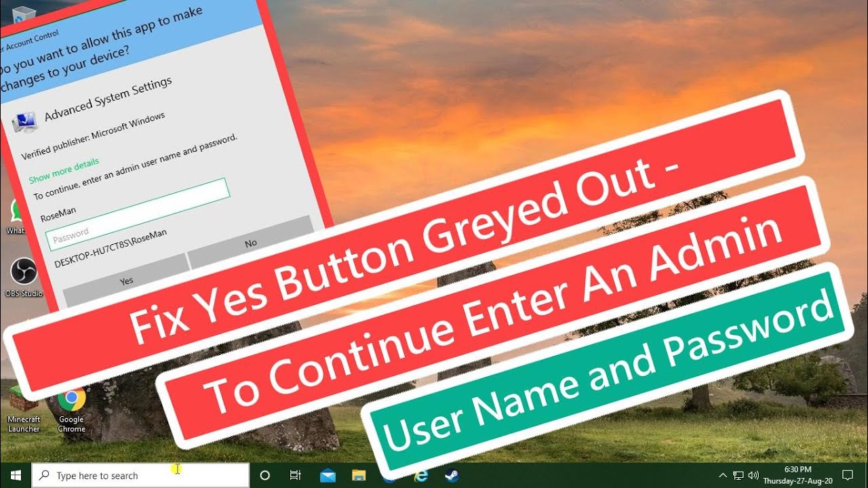The height and width of the screenshot is (488, 868).
Task: Click the volume speaker tray icon
Action: pyautogui.click(x=753, y=475)
